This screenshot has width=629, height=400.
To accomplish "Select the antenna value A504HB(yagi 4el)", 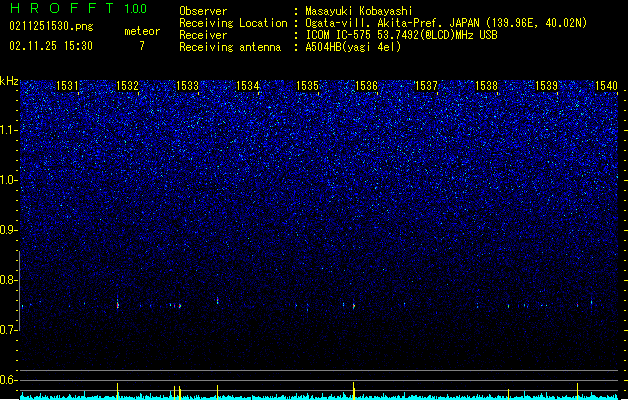I will [353, 47].
